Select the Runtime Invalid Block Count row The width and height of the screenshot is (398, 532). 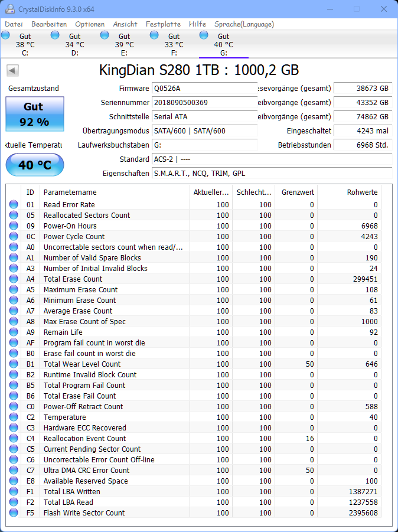[x=194, y=374]
